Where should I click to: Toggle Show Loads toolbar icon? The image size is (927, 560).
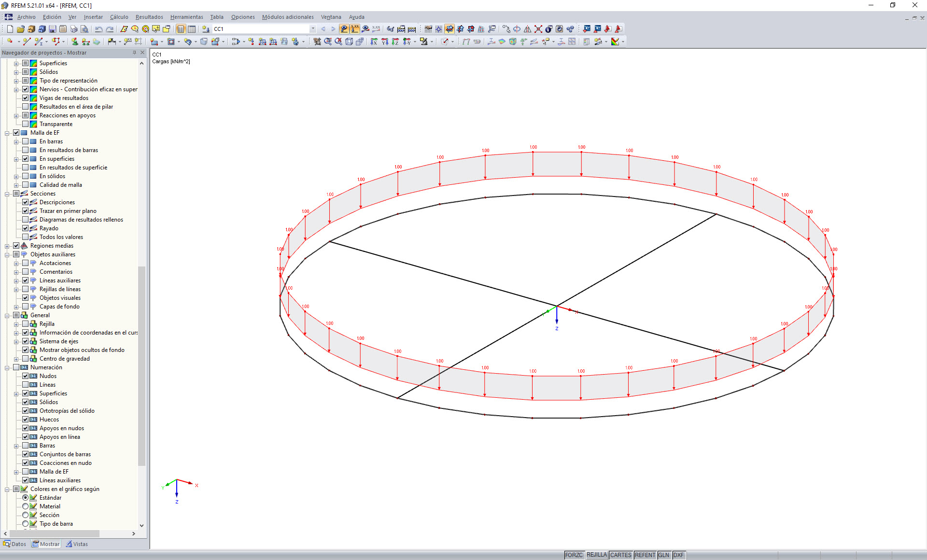(344, 29)
